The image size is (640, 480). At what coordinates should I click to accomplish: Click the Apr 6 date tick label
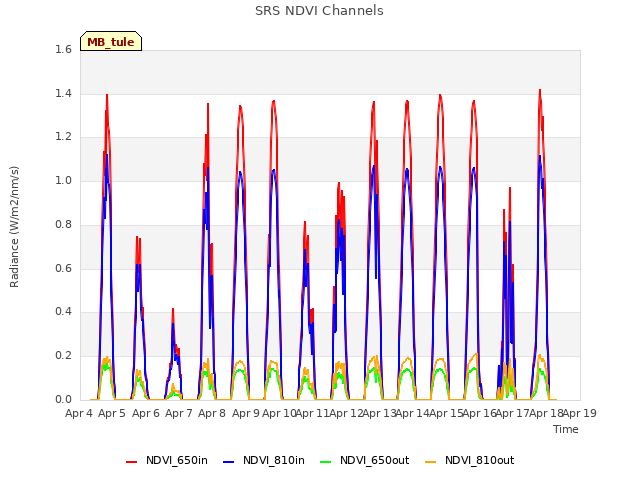pos(146,413)
